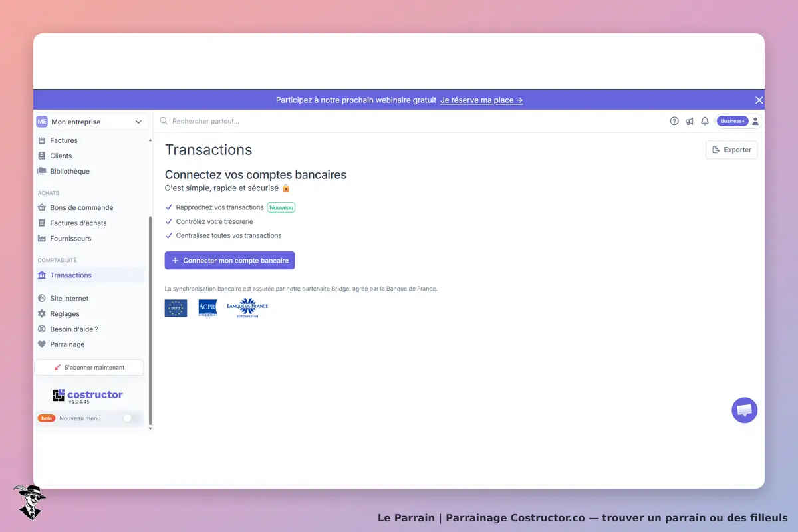The width and height of the screenshot is (798, 532).
Task: Click Contrôlez votre trésorerie text
Action: [215, 221]
